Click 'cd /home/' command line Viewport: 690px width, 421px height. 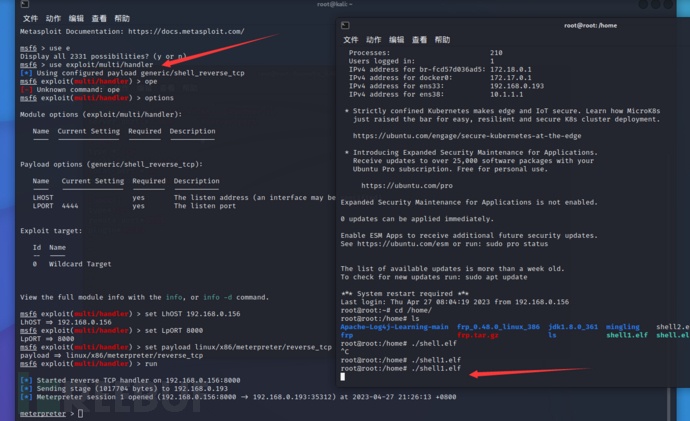386,310
